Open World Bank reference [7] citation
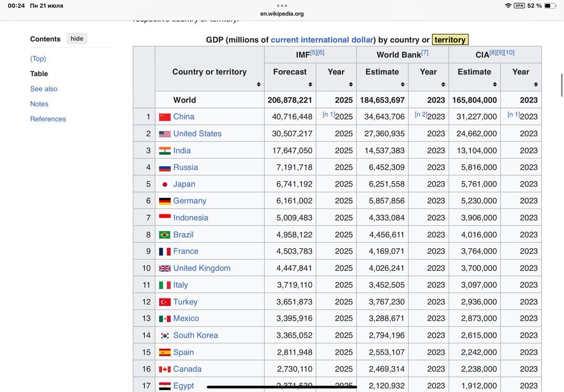Screen dimensions: 564x392 pyautogui.click(x=424, y=53)
